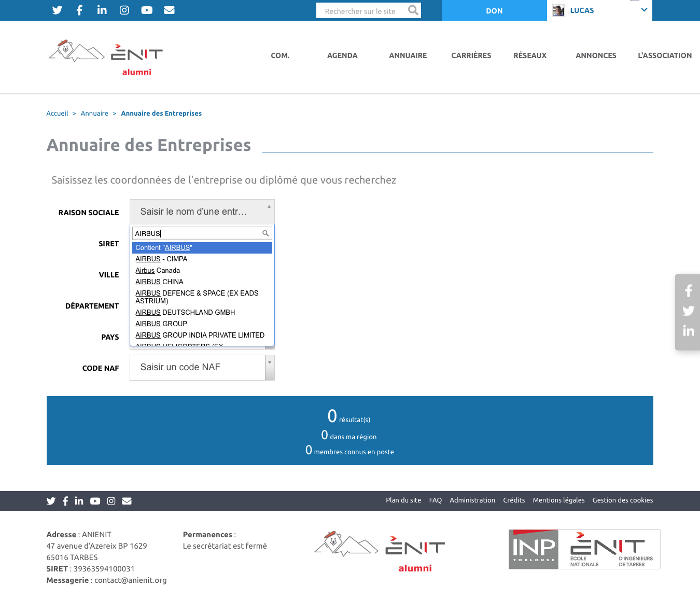Viewport: 700px width, 601px height.
Task: Open the ANNONCES menu
Action: click(x=596, y=55)
